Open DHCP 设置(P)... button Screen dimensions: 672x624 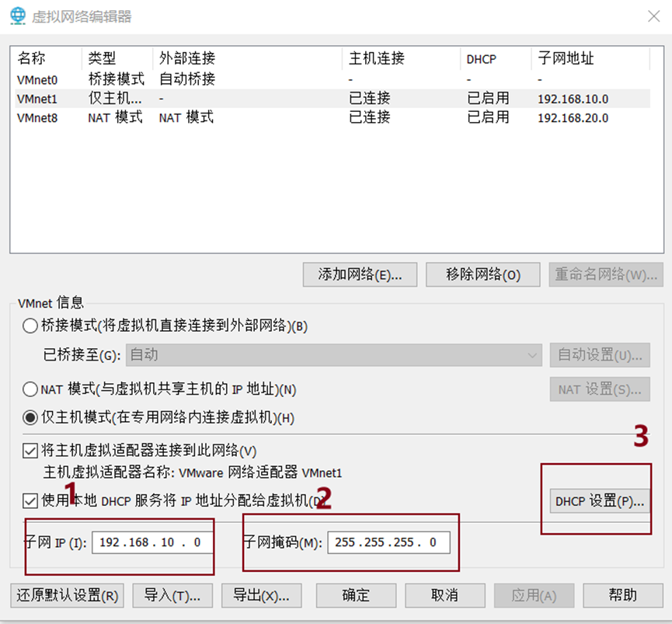click(x=600, y=501)
